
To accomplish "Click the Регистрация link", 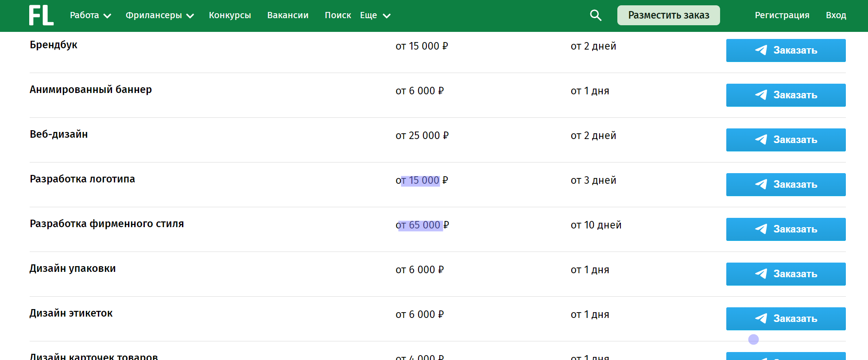I will (782, 15).
